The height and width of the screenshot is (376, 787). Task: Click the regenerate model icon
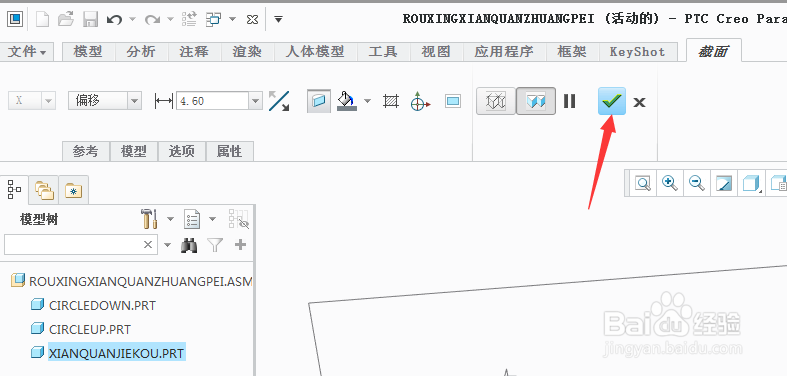(189, 20)
